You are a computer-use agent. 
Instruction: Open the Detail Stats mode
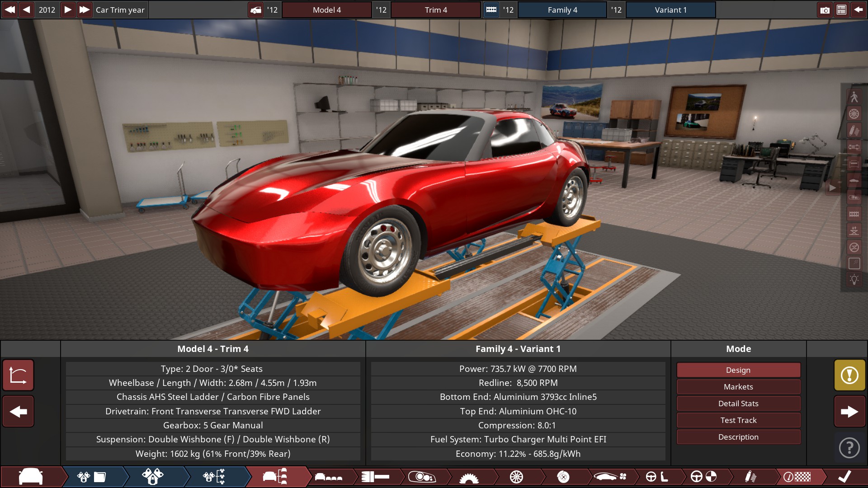(738, 404)
